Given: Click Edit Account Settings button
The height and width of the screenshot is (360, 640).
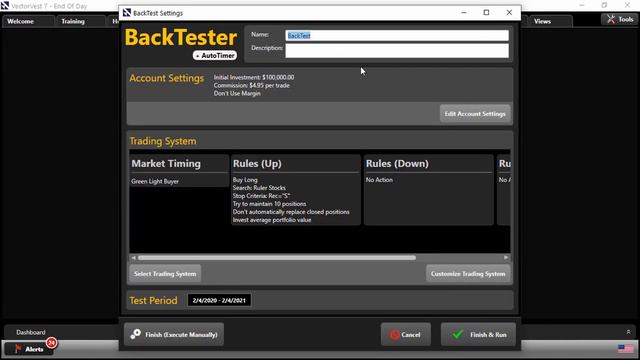Looking at the screenshot, I should click(475, 114).
